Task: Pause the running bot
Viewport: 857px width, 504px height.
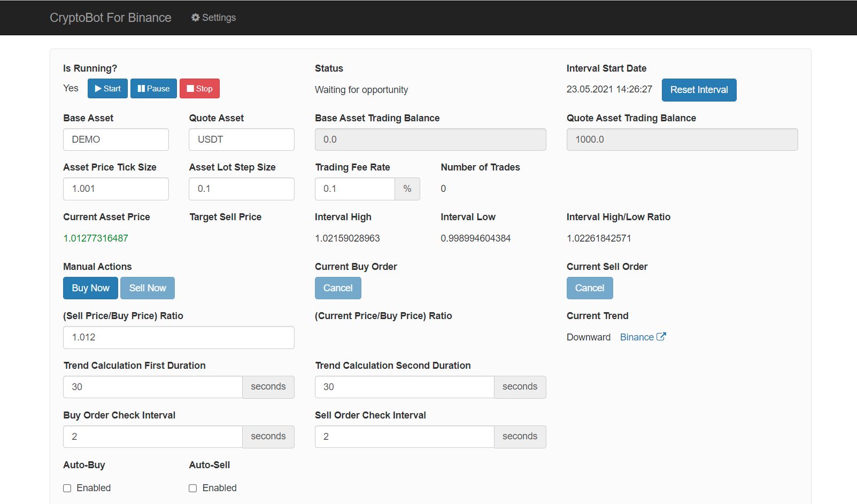Action: tap(153, 89)
